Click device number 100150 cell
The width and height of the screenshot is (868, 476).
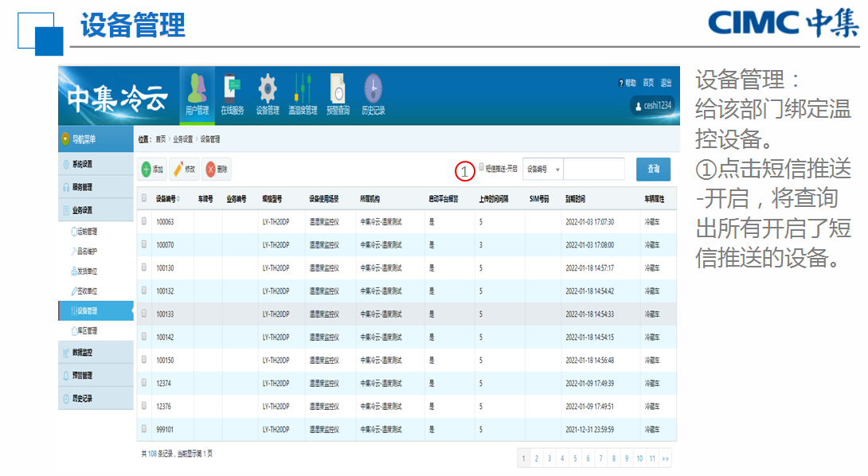coord(165,361)
